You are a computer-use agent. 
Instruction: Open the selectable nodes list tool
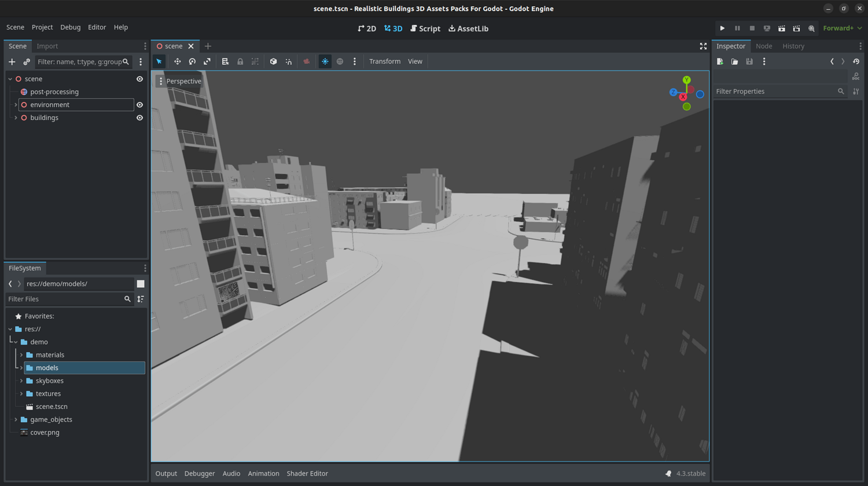coord(225,61)
